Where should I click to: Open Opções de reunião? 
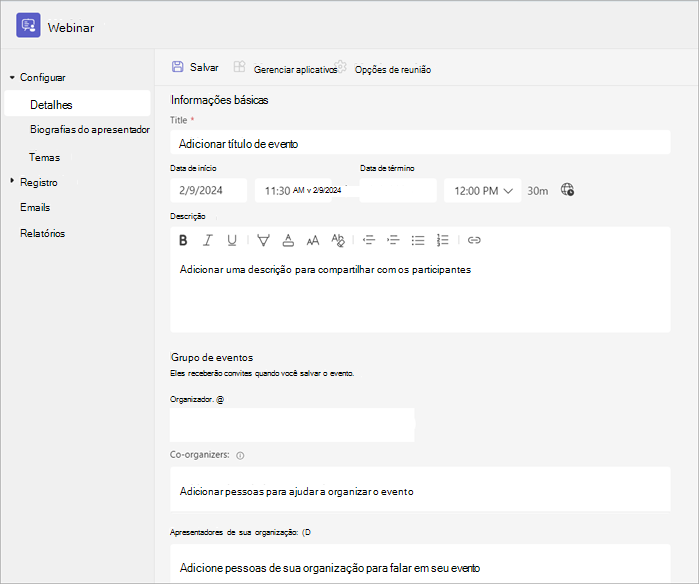[393, 69]
